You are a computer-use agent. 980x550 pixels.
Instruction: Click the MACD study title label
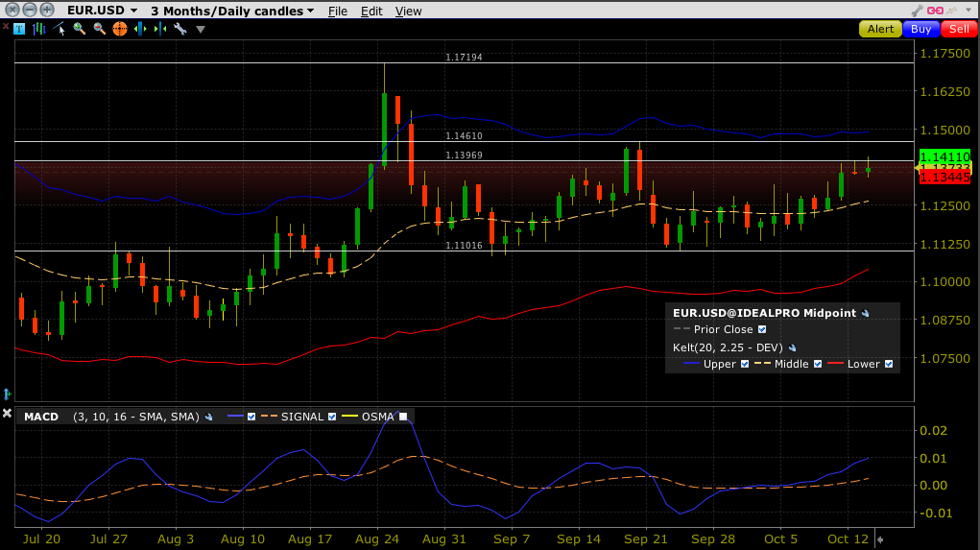point(41,417)
